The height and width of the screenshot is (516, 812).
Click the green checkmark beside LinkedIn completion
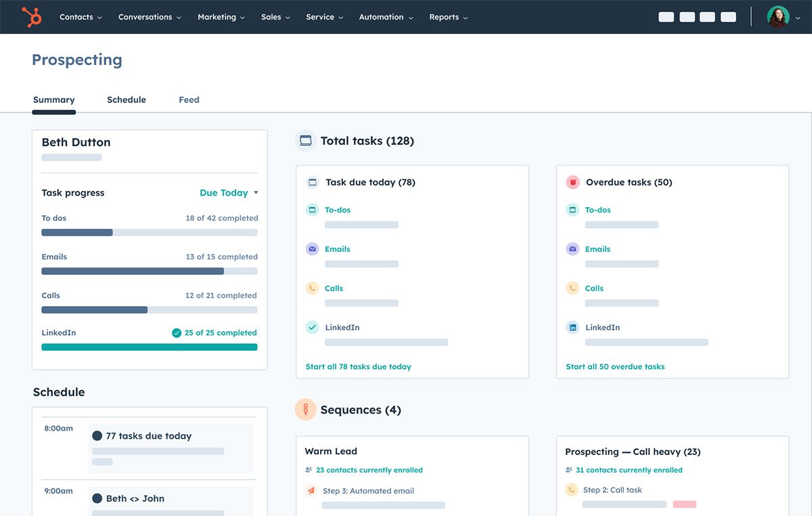coord(177,332)
